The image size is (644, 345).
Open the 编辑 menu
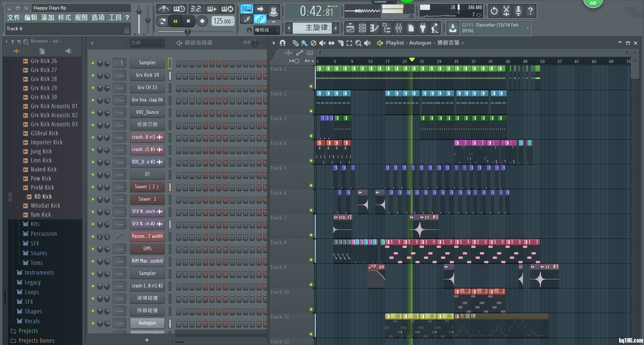[x=31, y=17]
